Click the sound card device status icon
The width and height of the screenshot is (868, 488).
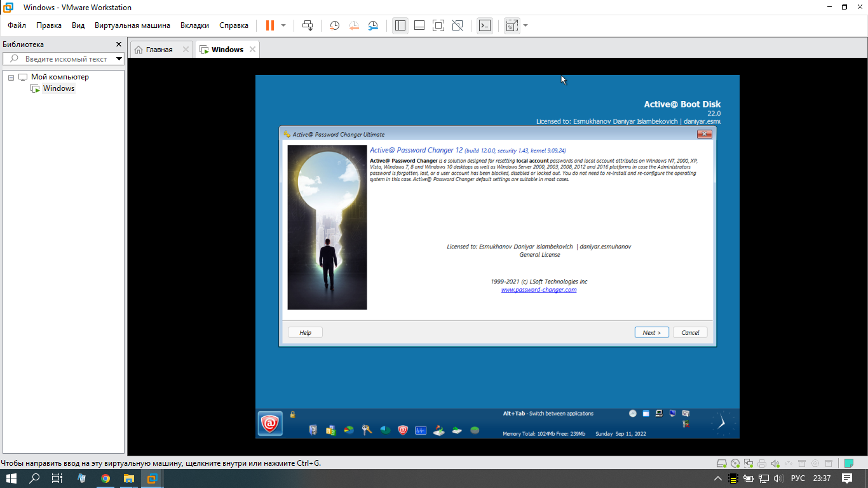click(x=775, y=463)
